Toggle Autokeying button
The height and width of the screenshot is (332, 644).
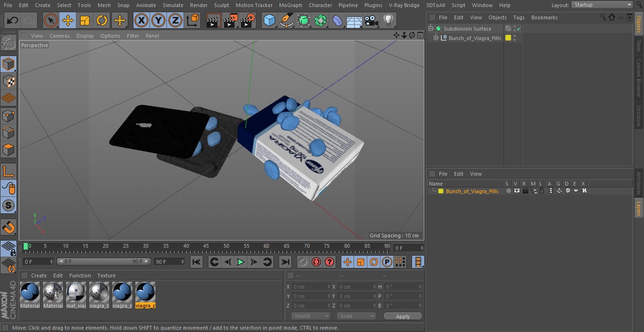click(x=316, y=262)
